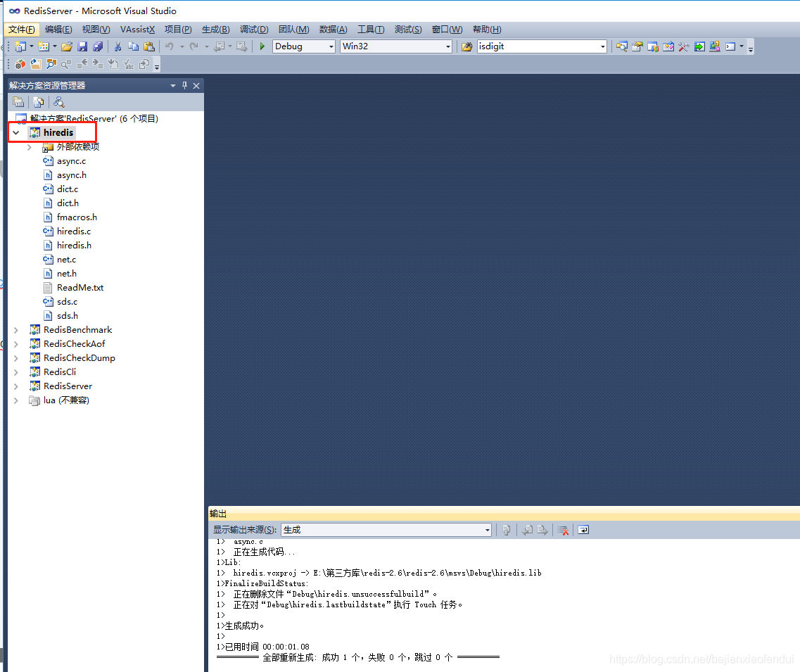This screenshot has width=800, height=672.
Task: Open the VAssistX menu
Action: [x=137, y=30]
